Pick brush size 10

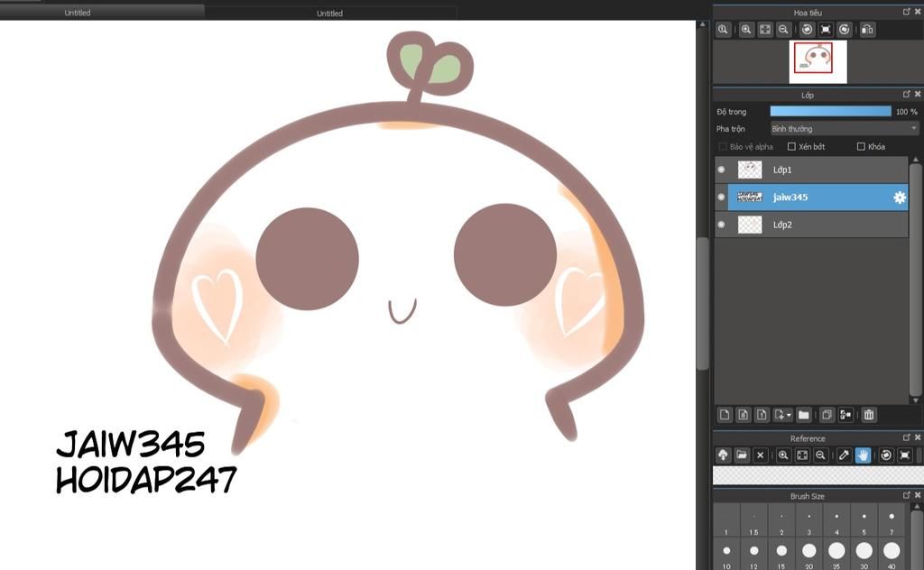click(726, 555)
